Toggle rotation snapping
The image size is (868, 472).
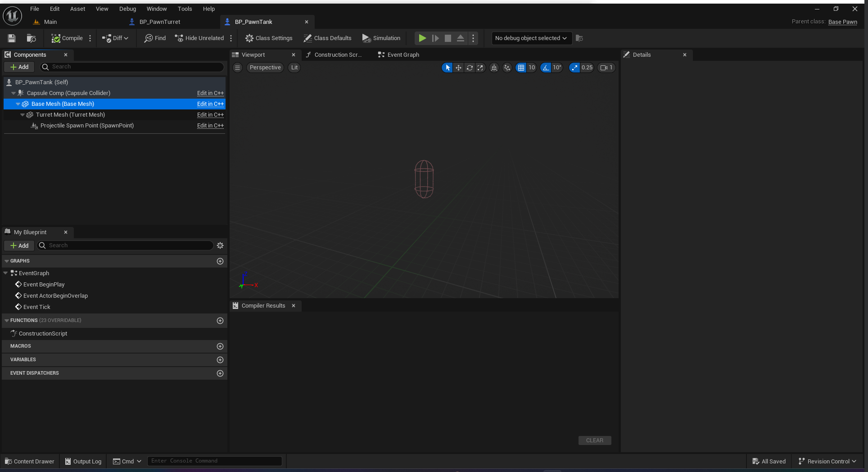tap(546, 68)
